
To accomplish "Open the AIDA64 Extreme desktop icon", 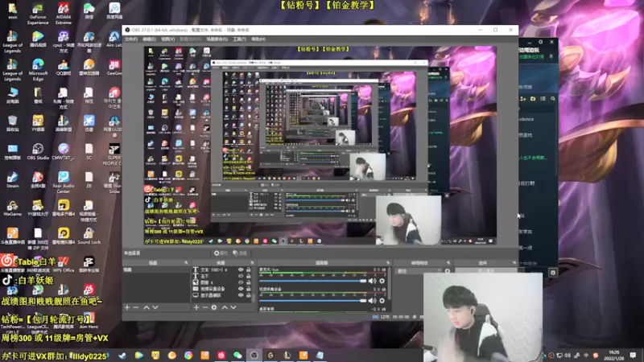I will click(64, 14).
